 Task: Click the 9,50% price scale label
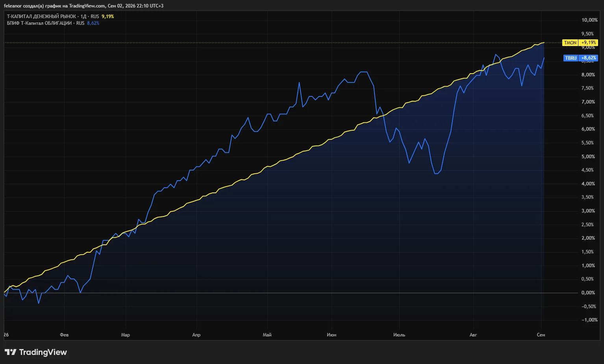587,34
